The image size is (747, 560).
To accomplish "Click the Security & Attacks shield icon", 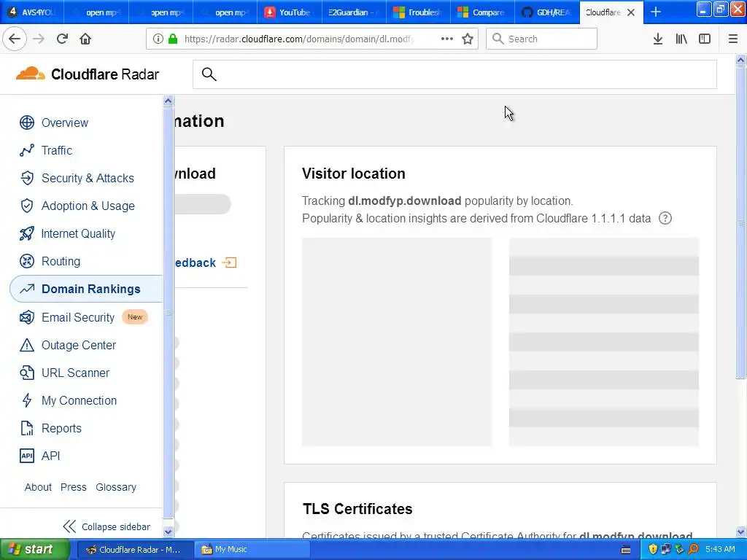I will (27, 178).
